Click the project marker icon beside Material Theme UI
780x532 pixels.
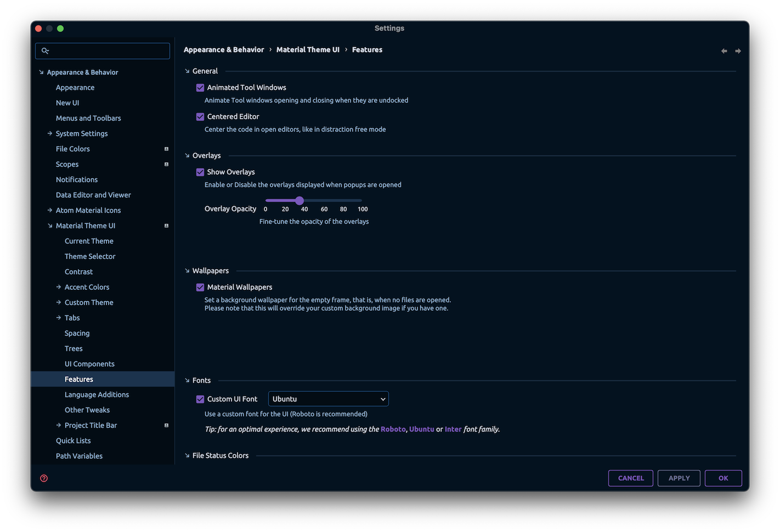pos(166,225)
